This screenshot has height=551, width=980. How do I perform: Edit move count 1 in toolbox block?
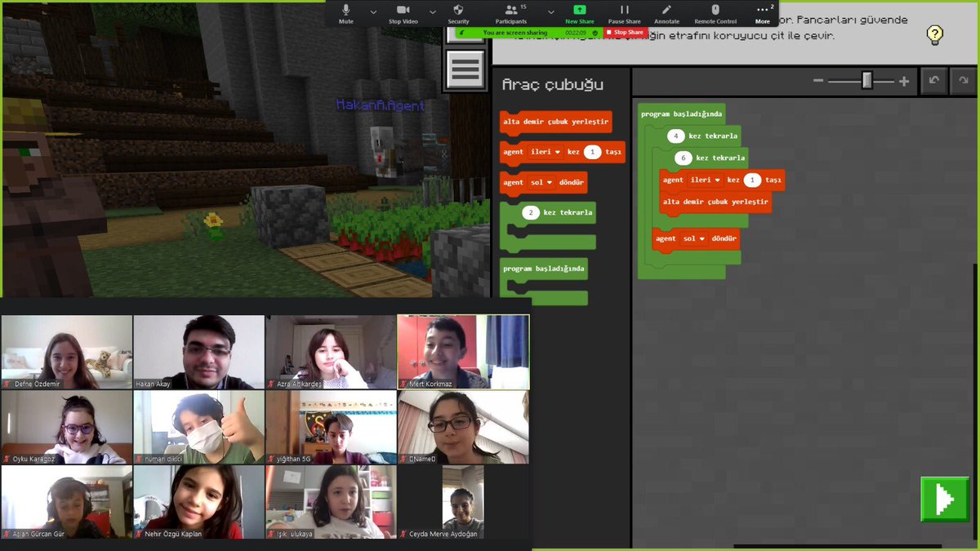click(x=592, y=152)
